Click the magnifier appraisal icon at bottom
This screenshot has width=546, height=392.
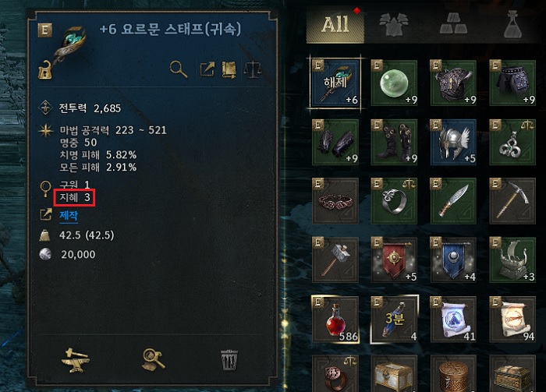coord(153,360)
